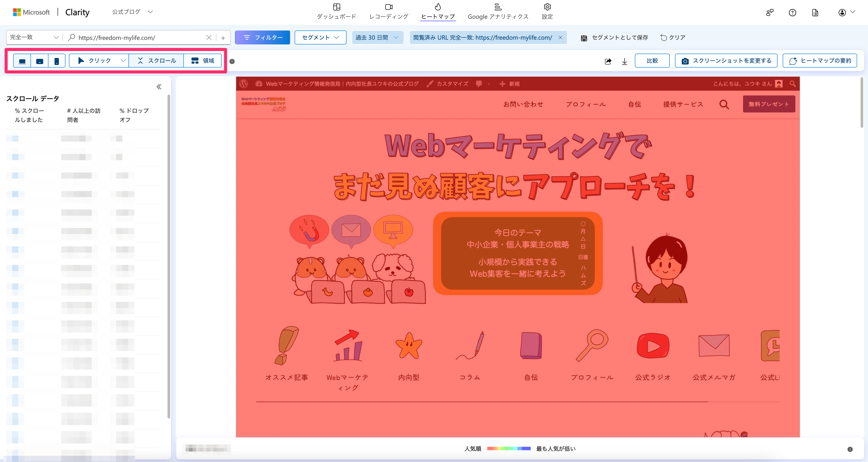Click the Clarity logo text

click(x=77, y=12)
